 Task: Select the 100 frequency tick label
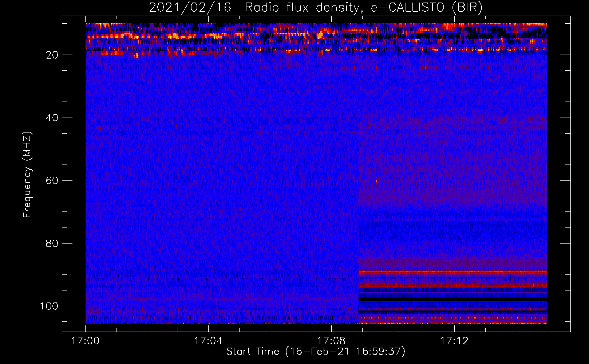pos(49,306)
